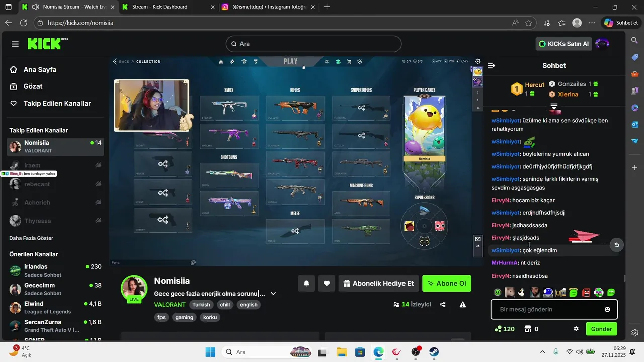Click the korku tag
The image size is (644, 362).
pos(210,317)
